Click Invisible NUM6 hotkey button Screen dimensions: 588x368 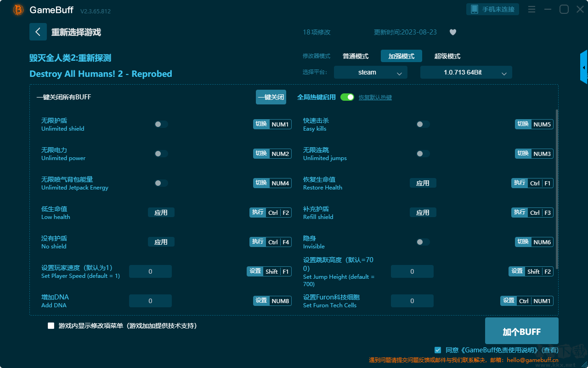[534, 242]
